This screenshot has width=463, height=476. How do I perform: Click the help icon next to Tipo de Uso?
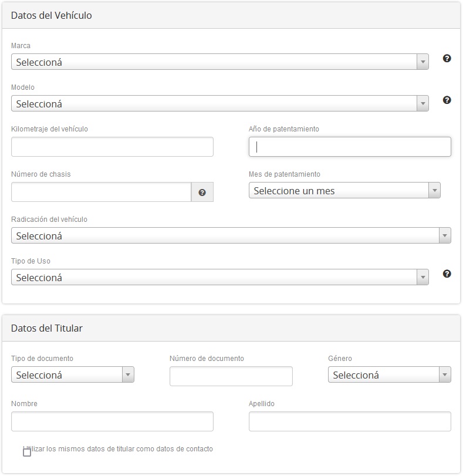pos(447,273)
